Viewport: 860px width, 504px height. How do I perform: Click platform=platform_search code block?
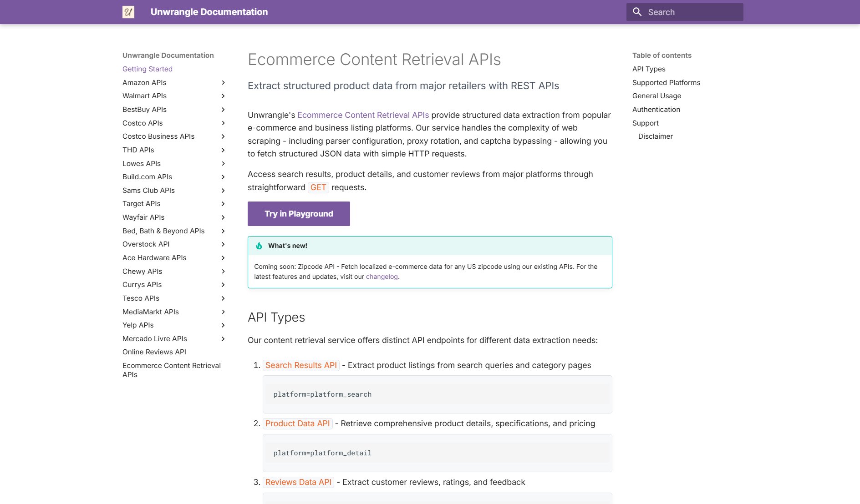tap(437, 394)
